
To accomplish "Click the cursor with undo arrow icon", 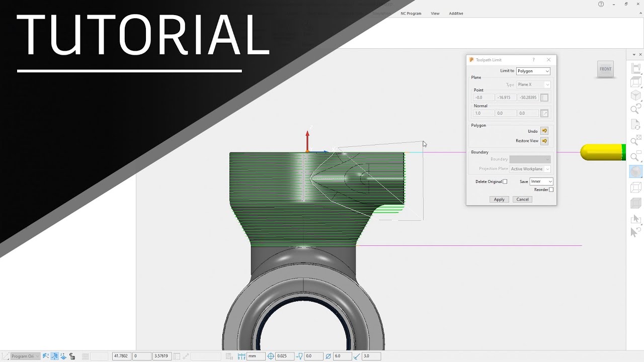I will tap(636, 232).
